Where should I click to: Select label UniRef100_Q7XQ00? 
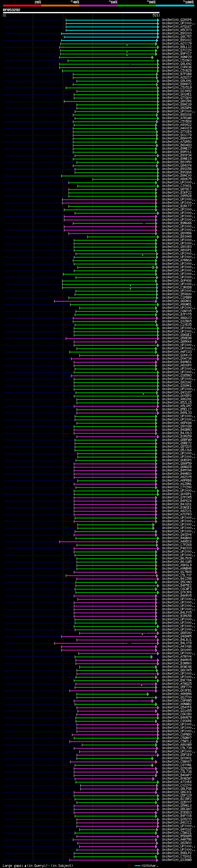pos(177,98)
